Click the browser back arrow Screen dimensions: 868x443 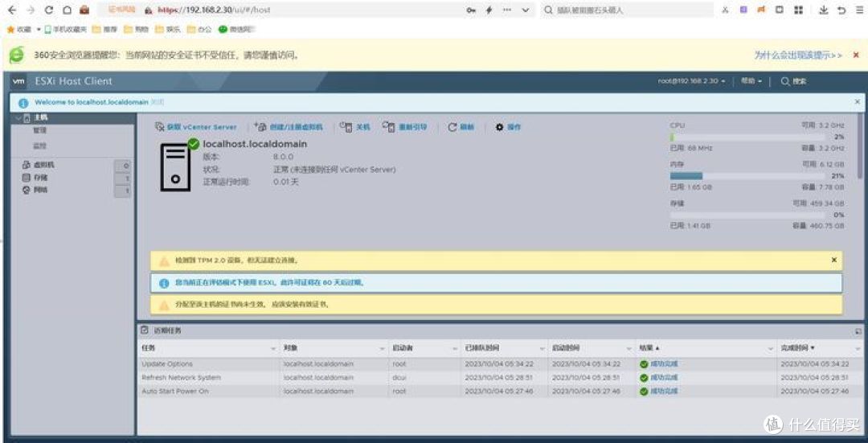pyautogui.click(x=14, y=10)
